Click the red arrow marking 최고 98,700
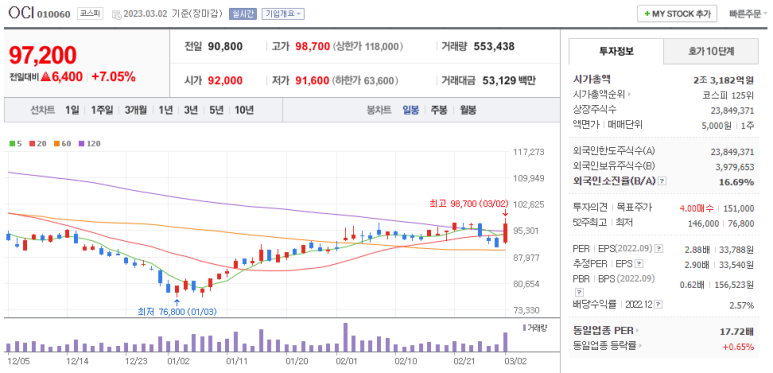The width and height of the screenshot is (773, 373). click(505, 213)
